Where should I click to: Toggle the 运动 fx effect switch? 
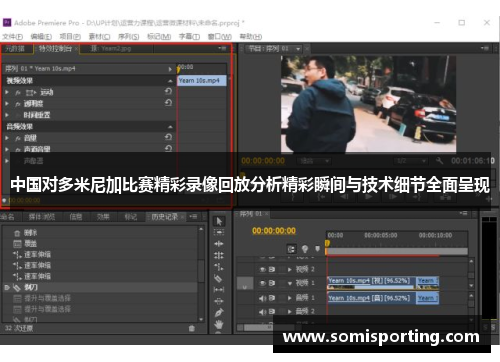click(x=18, y=93)
